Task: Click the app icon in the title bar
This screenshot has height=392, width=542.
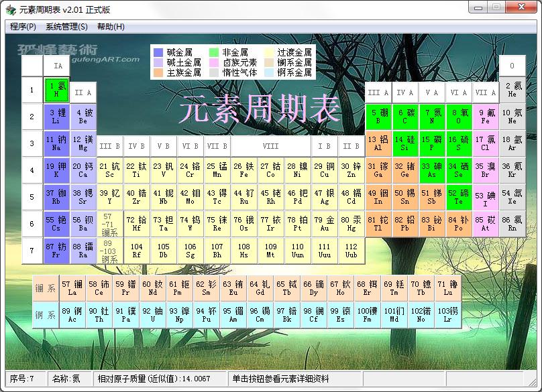Action: (11, 9)
